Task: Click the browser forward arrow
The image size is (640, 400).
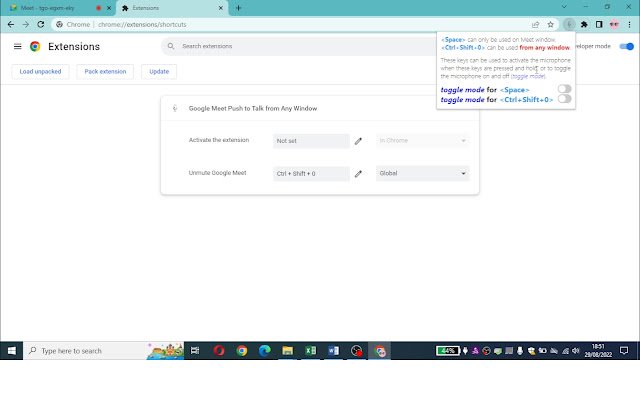Action: [26, 24]
